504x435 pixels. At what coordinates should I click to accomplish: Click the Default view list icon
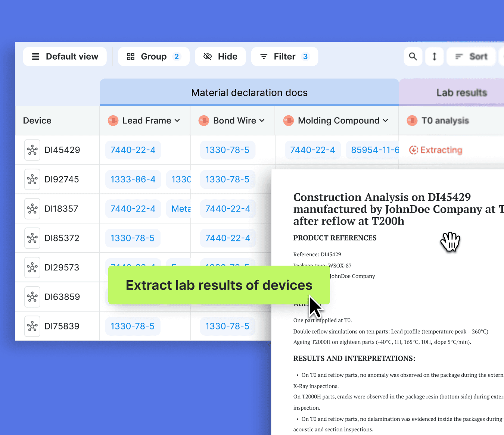pos(36,57)
